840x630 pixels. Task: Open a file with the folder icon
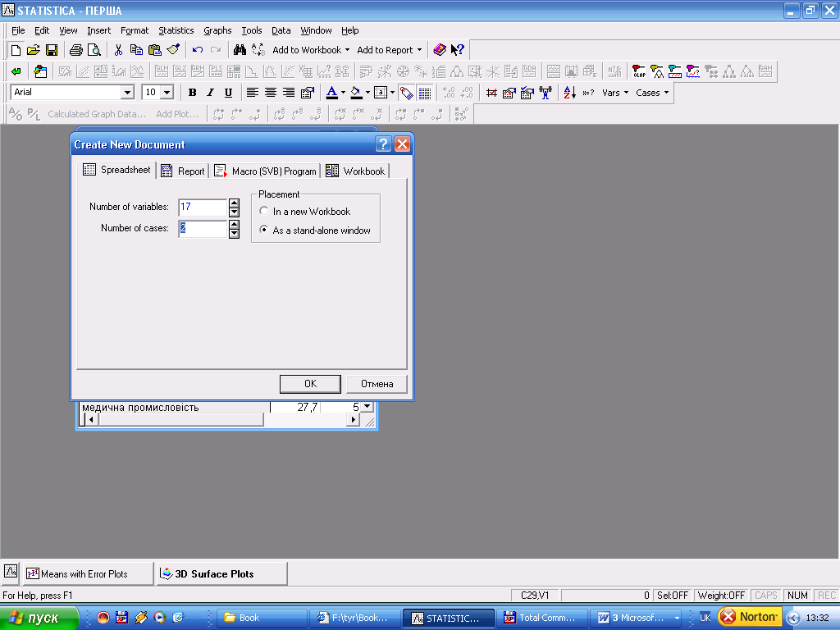pyautogui.click(x=33, y=50)
